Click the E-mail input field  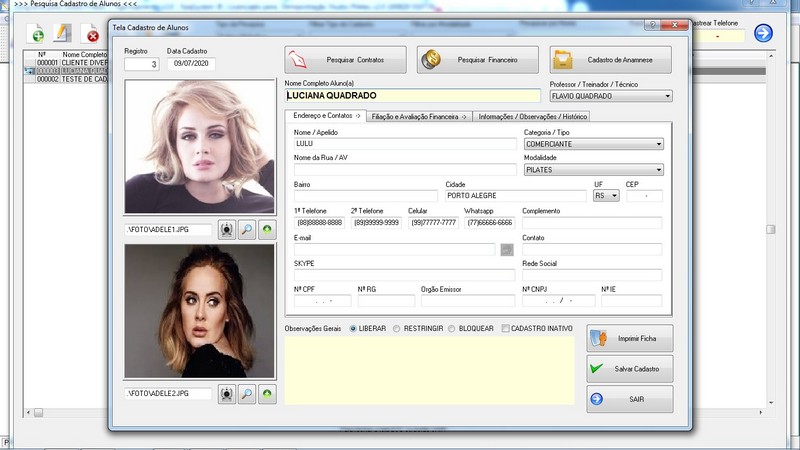[x=394, y=249]
